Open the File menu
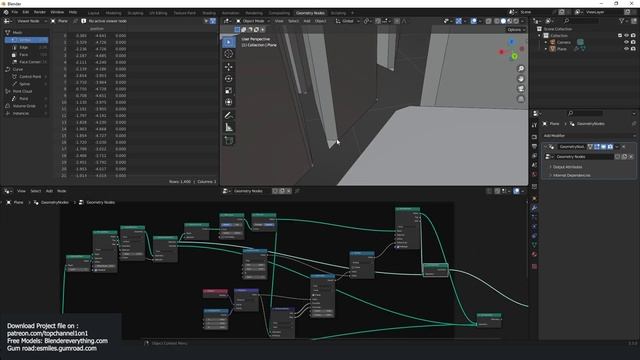640x360 pixels. 15,12
